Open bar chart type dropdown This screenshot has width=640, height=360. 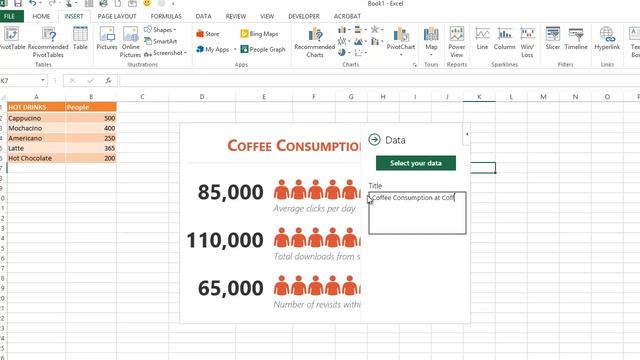point(360,30)
